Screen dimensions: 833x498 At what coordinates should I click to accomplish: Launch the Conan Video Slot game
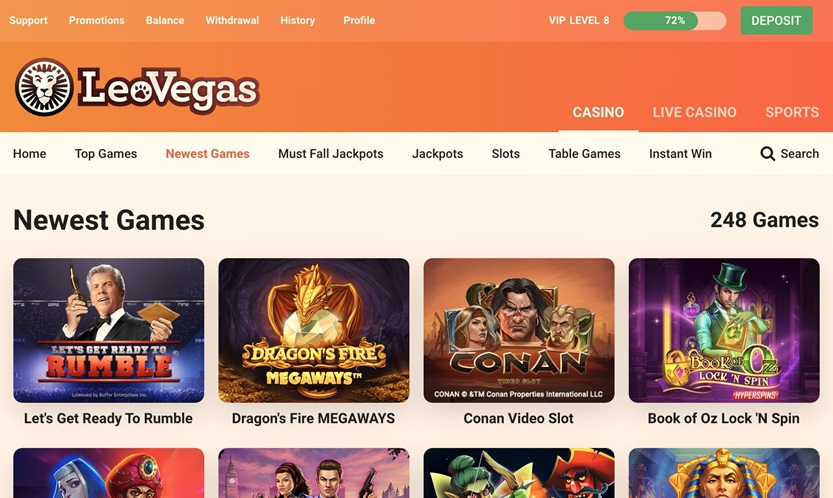point(518,330)
